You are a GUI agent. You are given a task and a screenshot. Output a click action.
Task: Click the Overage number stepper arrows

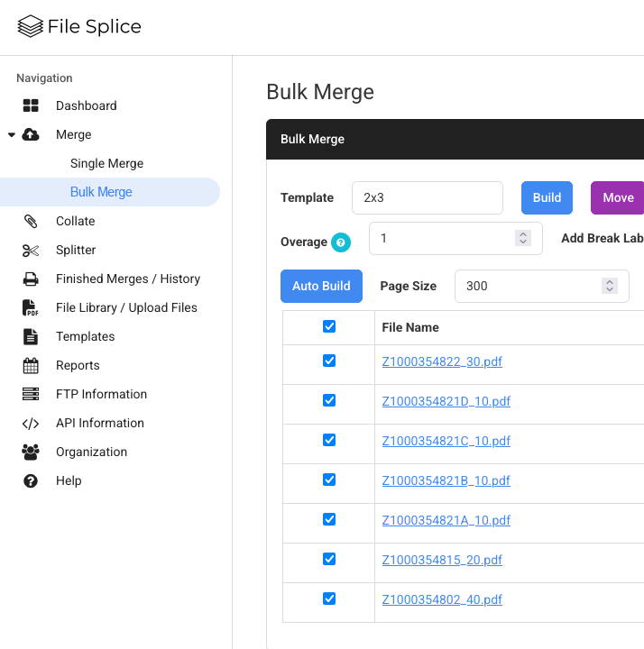click(x=522, y=238)
